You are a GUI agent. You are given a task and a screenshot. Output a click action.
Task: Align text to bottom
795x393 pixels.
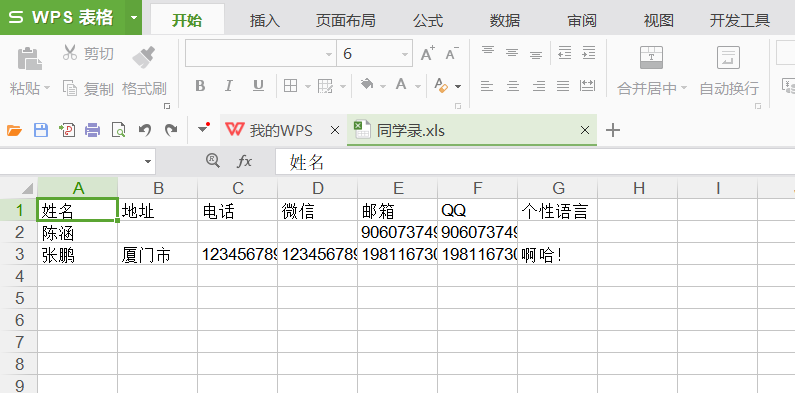tap(536, 54)
